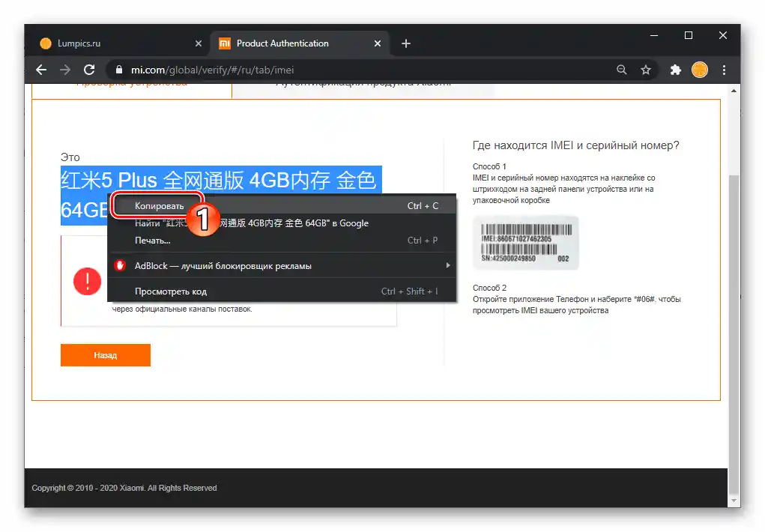Click the scrollbar down arrow

pyautogui.click(x=734, y=501)
